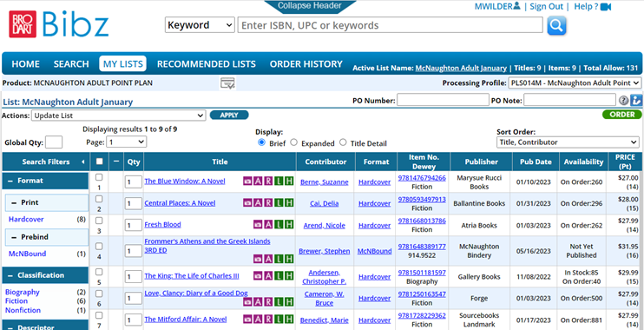The image size is (644, 330).
Task: Open McNaughton Adult January active list link
Action: pos(461,69)
